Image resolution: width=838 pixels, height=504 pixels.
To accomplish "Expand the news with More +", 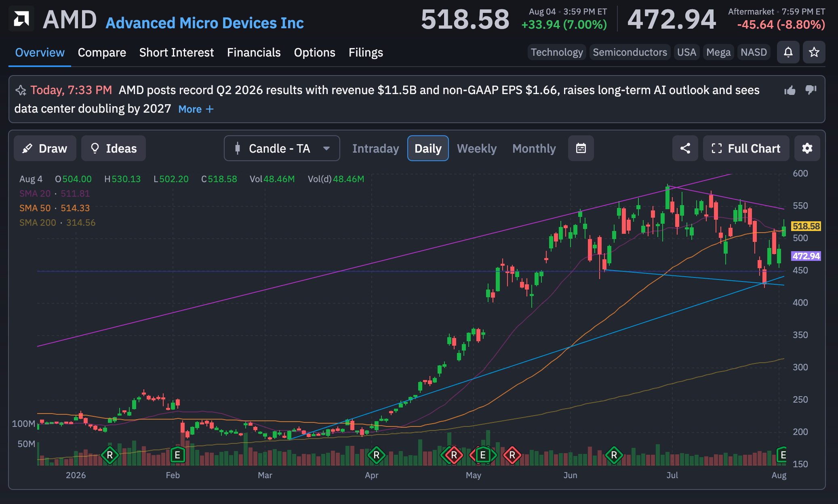I will (x=196, y=109).
